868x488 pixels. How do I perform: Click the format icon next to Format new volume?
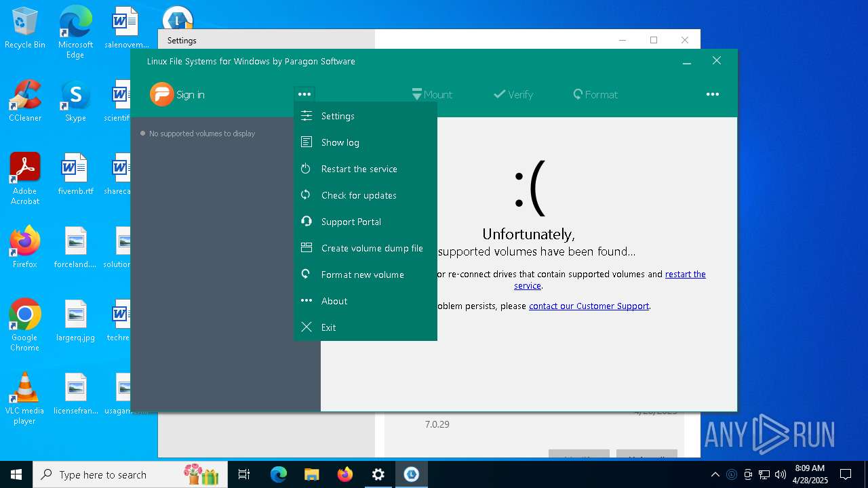pyautogui.click(x=307, y=274)
